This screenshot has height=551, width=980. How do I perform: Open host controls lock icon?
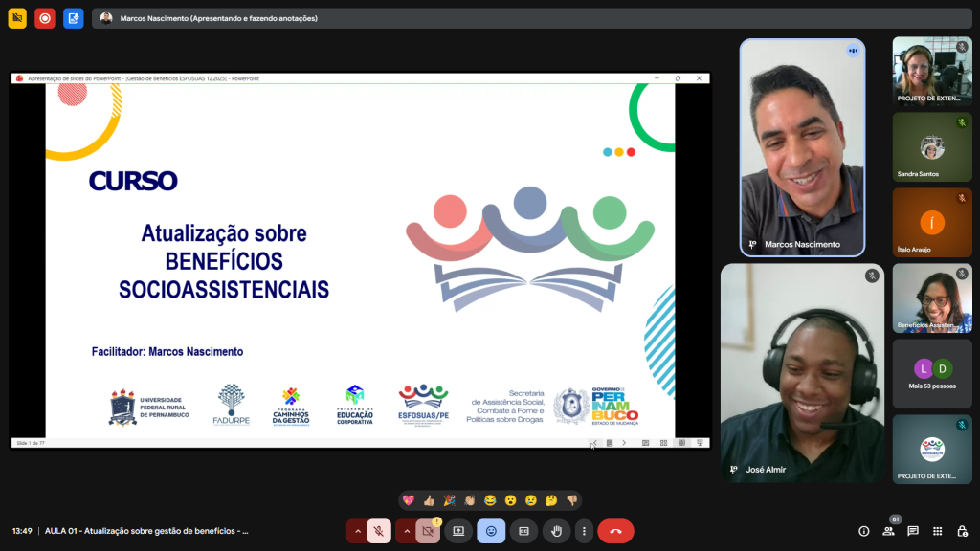[x=962, y=531]
